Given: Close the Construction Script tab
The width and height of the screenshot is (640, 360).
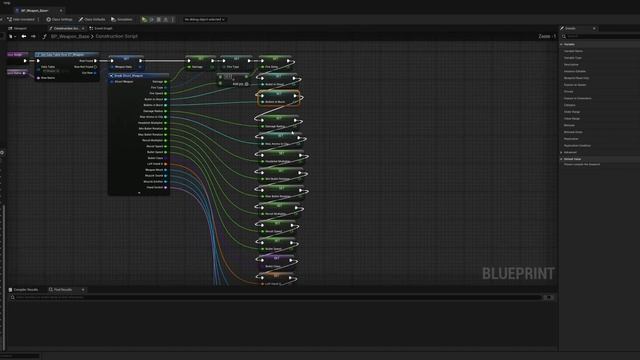Looking at the screenshot, I should tap(83, 28).
